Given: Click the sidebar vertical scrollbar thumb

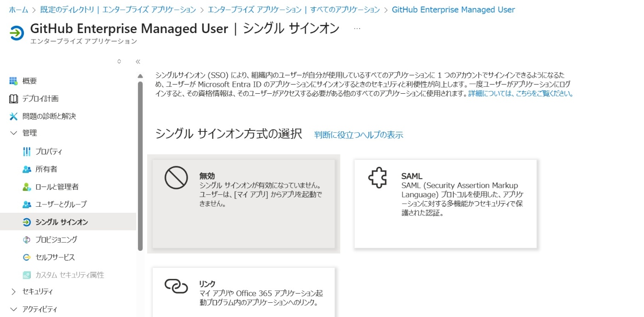Looking at the screenshot, I should coord(140,166).
